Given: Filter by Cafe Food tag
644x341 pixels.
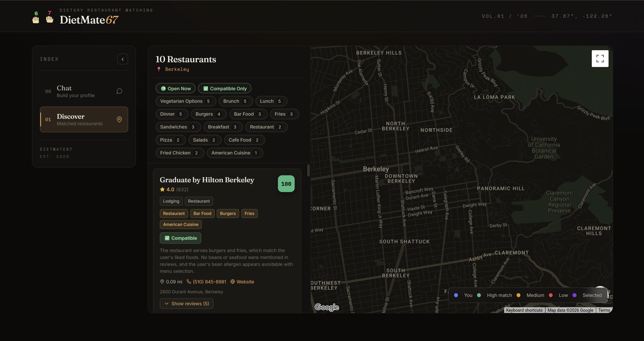Looking at the screenshot, I should pos(245,140).
